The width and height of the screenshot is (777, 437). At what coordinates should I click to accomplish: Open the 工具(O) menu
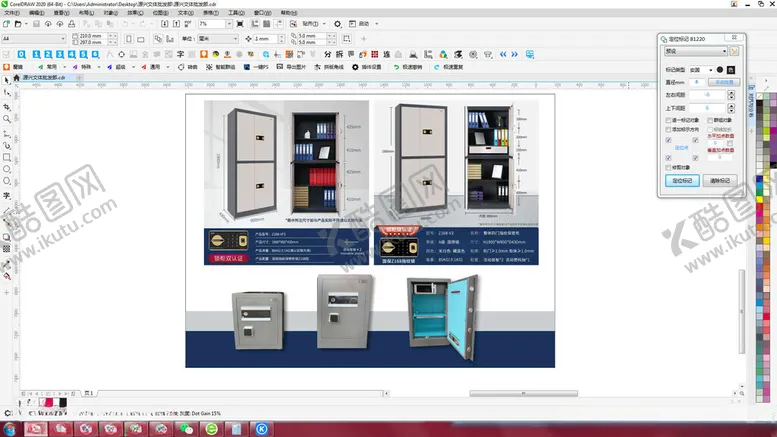coord(236,13)
